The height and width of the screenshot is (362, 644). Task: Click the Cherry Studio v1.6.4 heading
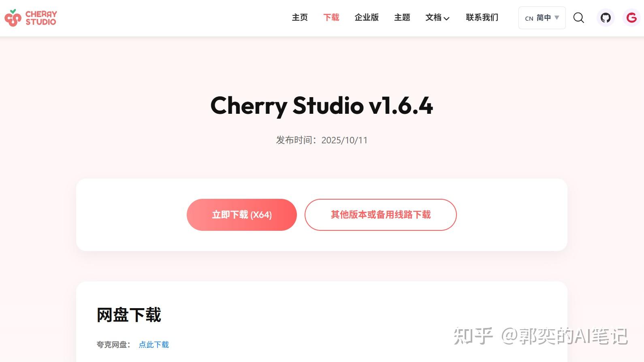(x=322, y=106)
